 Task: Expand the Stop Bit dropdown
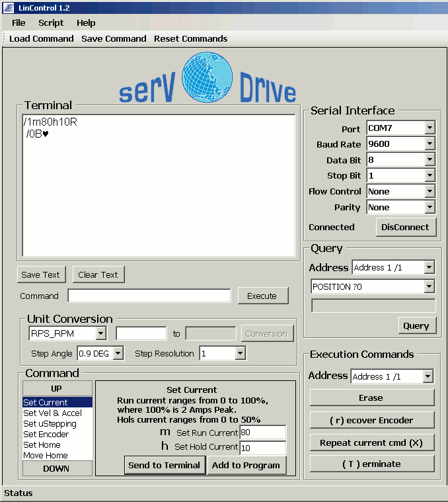429,175
